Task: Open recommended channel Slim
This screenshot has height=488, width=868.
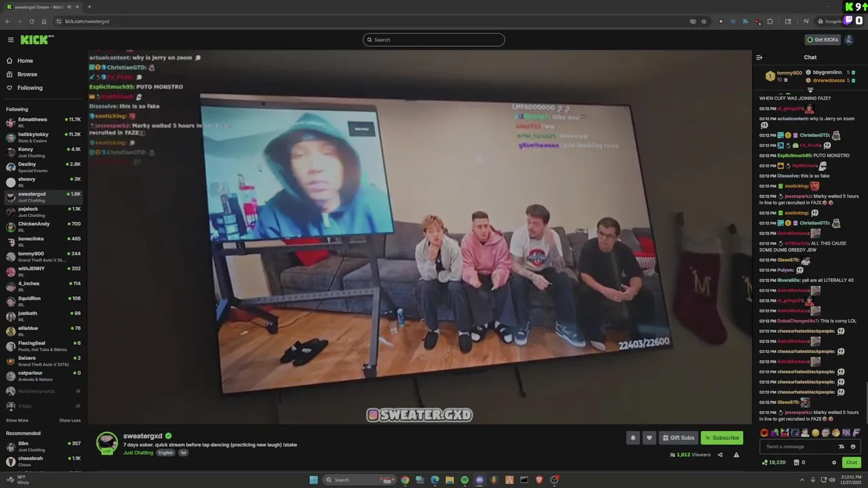Action: (43, 446)
